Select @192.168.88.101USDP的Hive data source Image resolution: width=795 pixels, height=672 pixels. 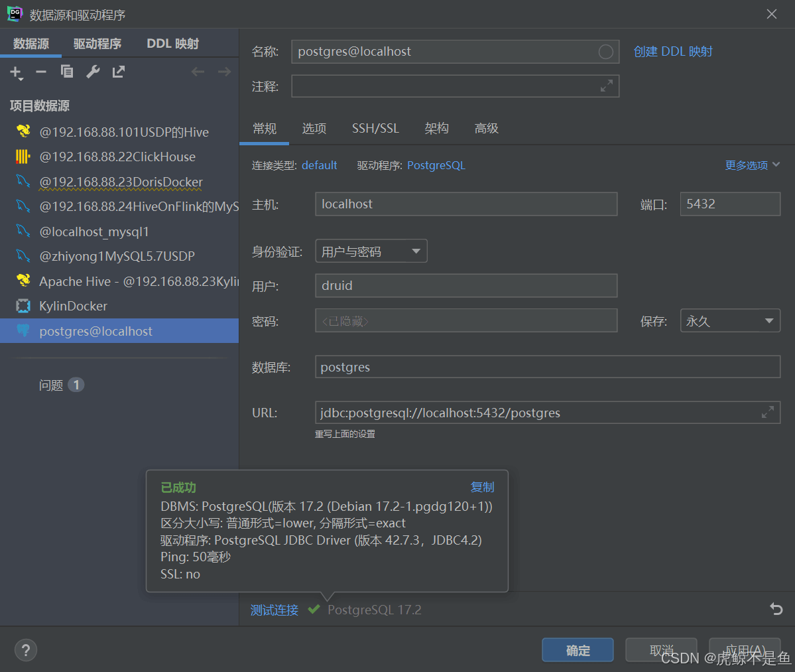click(119, 132)
